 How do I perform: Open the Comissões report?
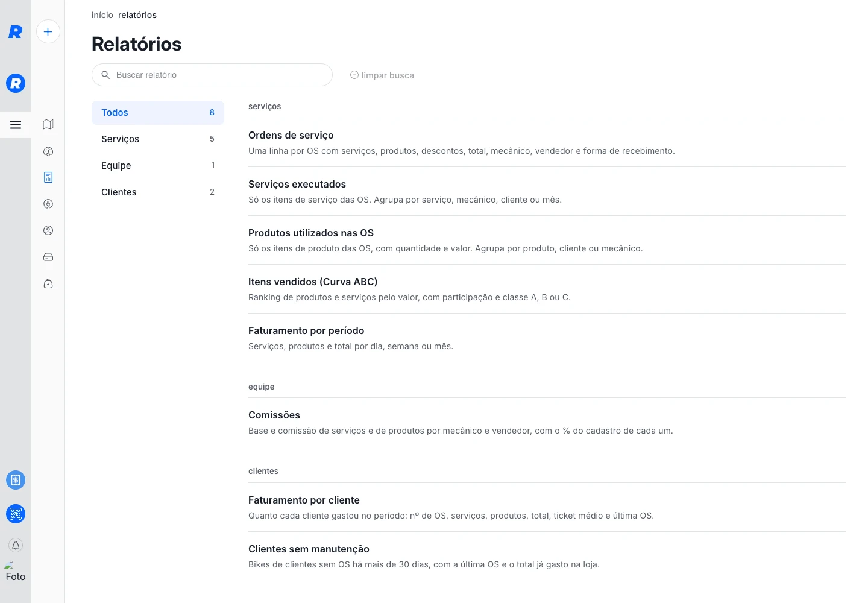point(547,422)
